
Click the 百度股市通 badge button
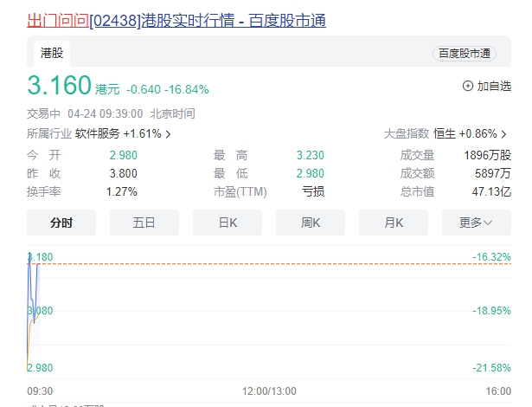coord(465,54)
